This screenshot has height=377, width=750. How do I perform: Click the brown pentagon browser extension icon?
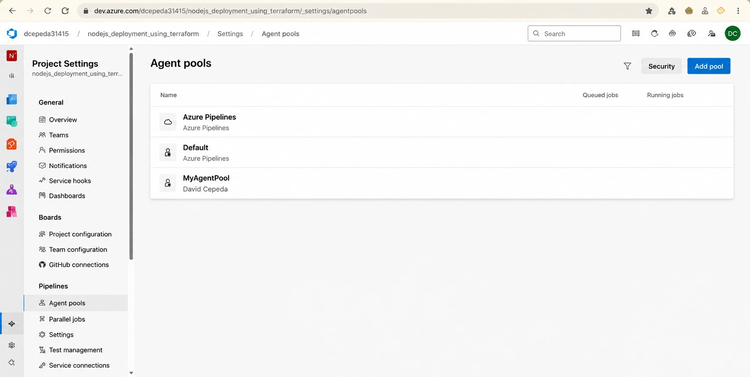click(689, 11)
